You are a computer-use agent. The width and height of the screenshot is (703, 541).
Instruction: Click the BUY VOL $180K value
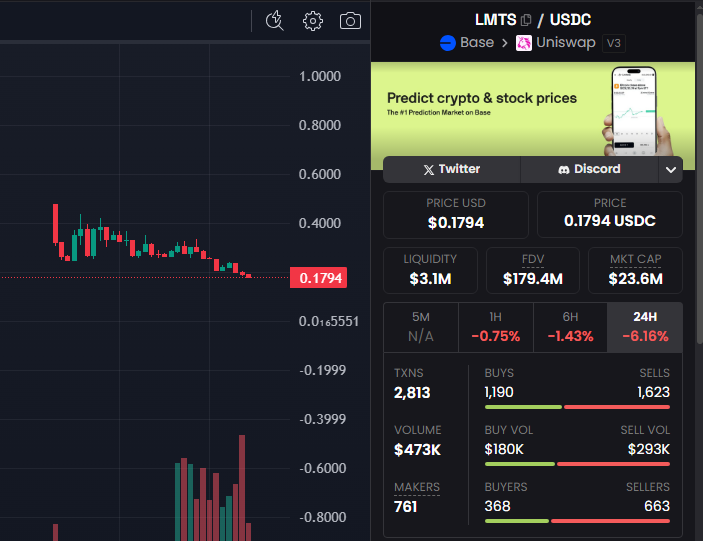point(504,449)
